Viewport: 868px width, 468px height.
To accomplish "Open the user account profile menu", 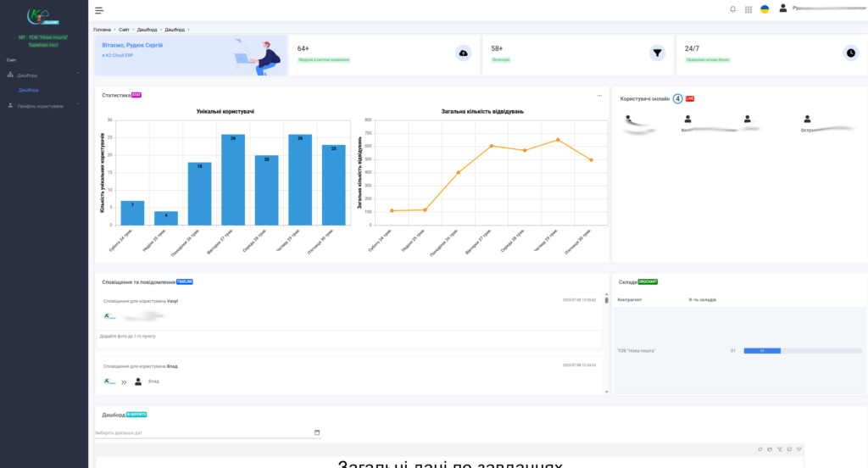I will click(783, 8).
